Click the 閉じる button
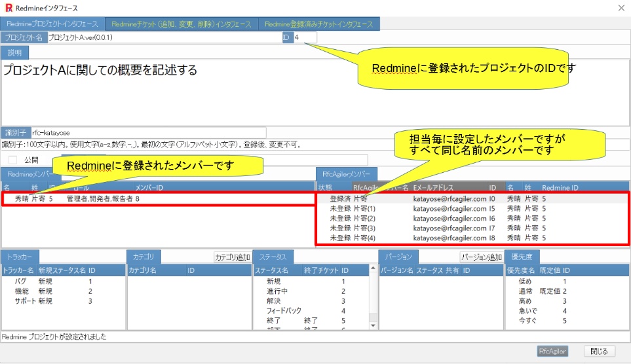The height and width of the screenshot is (364, 631). click(x=599, y=351)
